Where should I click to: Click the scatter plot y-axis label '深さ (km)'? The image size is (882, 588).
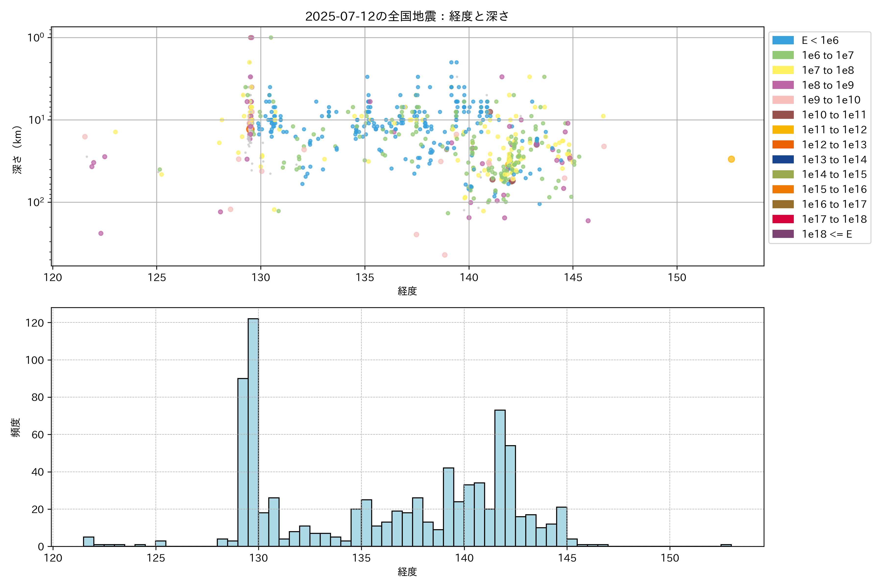pyautogui.click(x=17, y=150)
